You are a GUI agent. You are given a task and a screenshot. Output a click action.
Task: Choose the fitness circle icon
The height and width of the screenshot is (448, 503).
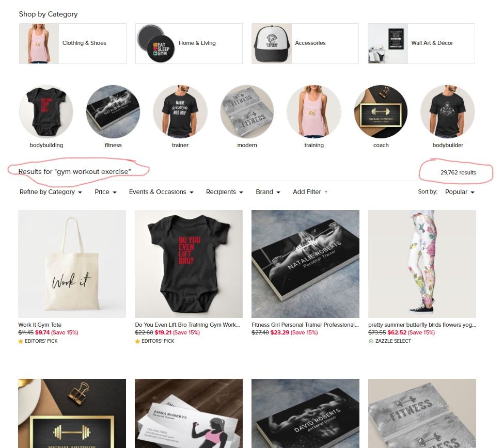pos(113,111)
